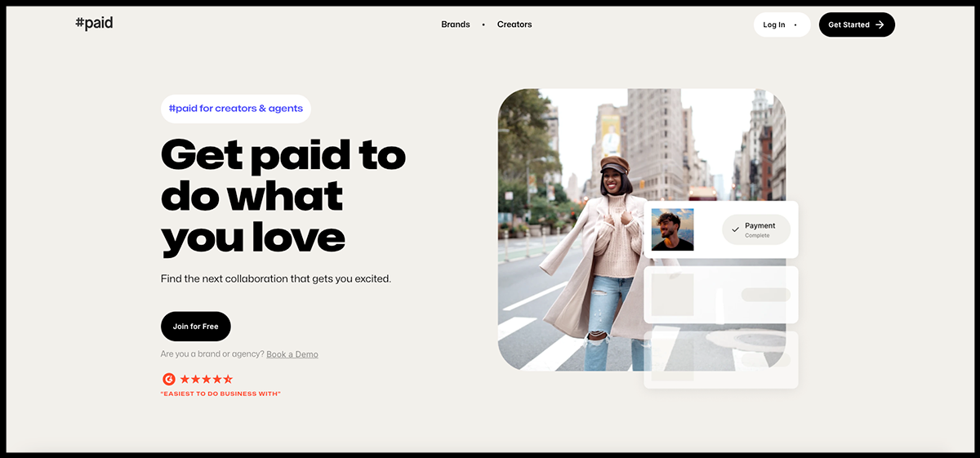Screen dimensions: 980x458
Task: Expand the dot indicator beside Log In
Action: [795, 25]
